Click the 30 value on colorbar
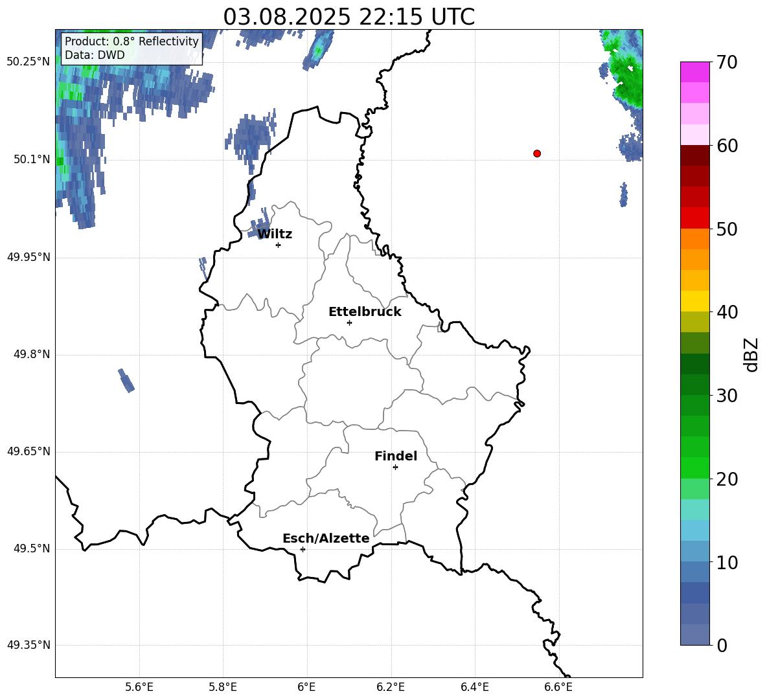This screenshot has width=767, height=700. [727, 396]
